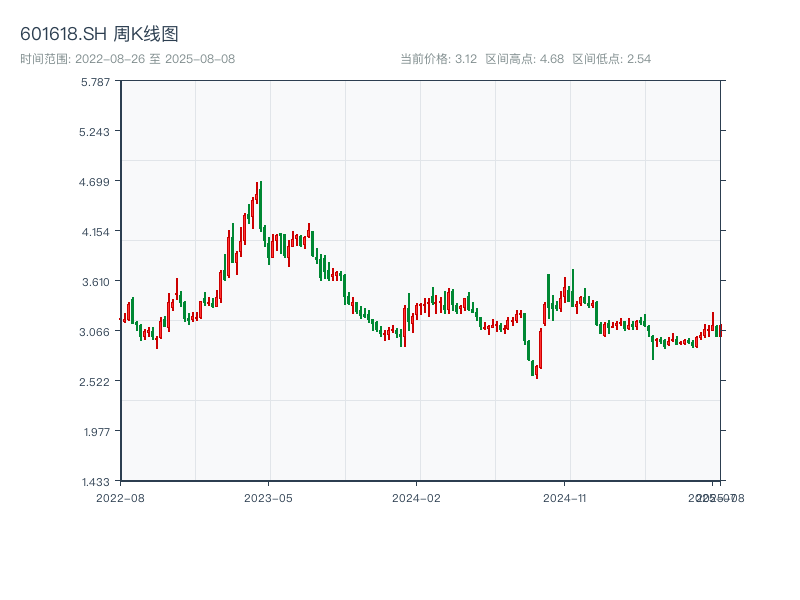Select the 时间范围 date range text
This screenshot has height=600, width=800.
pyautogui.click(x=128, y=59)
